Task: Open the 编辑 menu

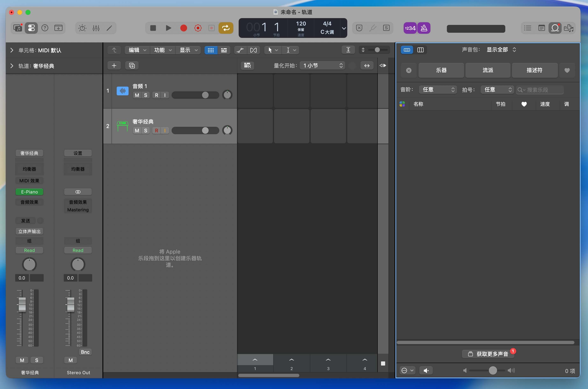Action: pos(137,50)
